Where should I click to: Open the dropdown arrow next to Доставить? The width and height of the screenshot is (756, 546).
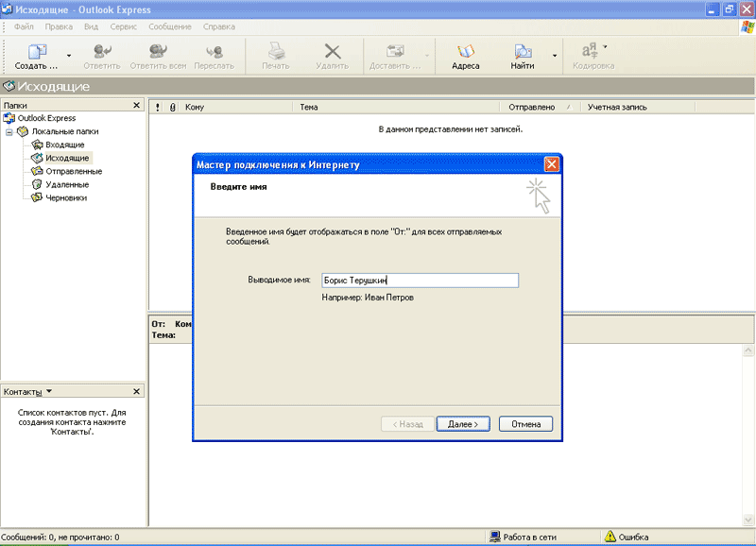click(427, 56)
